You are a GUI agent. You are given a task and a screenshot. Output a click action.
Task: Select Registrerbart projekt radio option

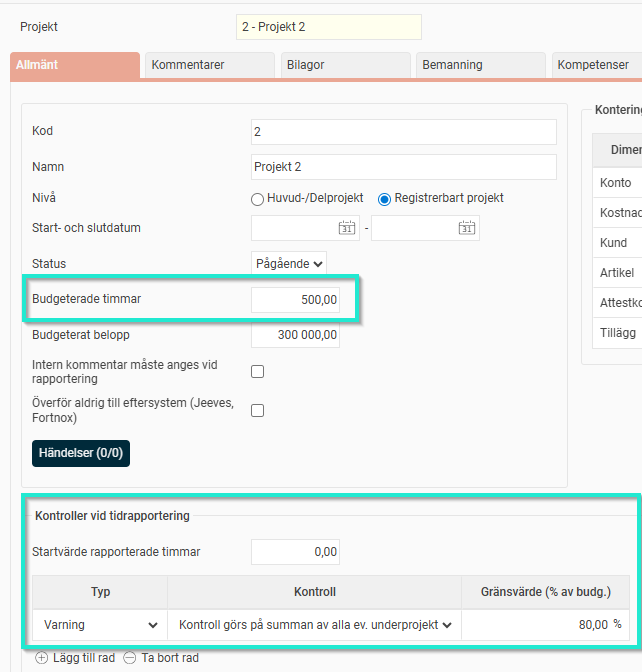coord(384,199)
